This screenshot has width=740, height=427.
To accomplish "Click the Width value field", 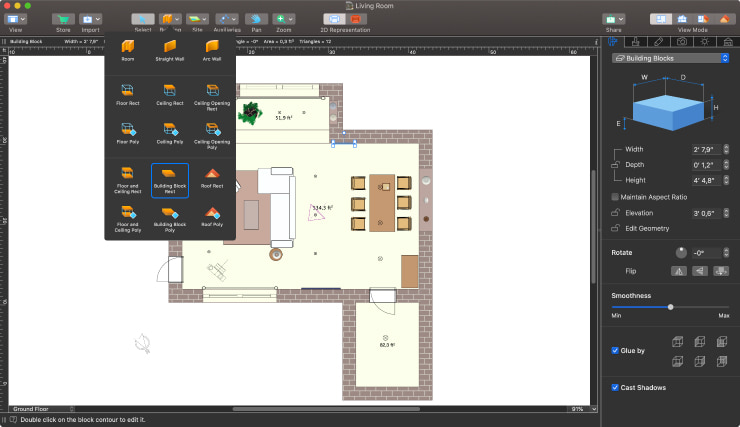I will [x=706, y=149].
